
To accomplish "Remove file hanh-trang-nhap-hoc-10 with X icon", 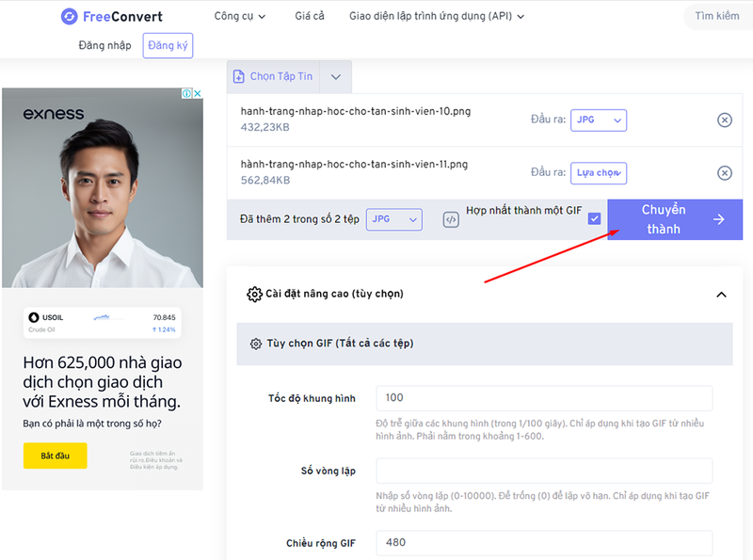I will point(725,120).
